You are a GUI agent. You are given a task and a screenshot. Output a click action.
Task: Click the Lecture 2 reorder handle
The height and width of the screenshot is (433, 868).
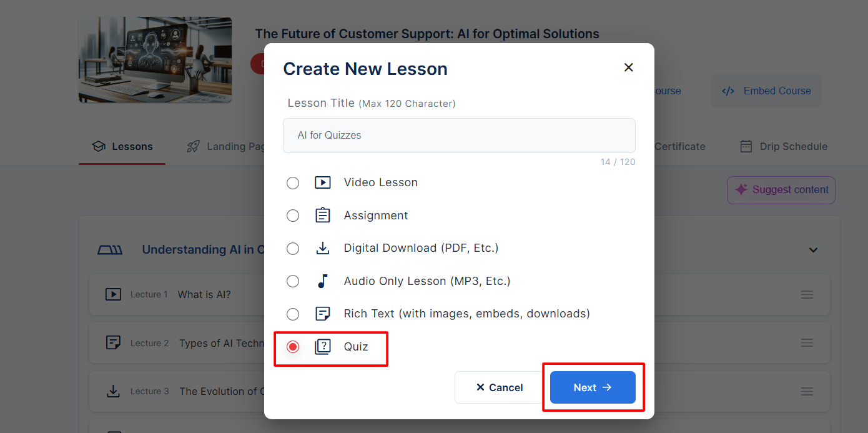coord(807,343)
